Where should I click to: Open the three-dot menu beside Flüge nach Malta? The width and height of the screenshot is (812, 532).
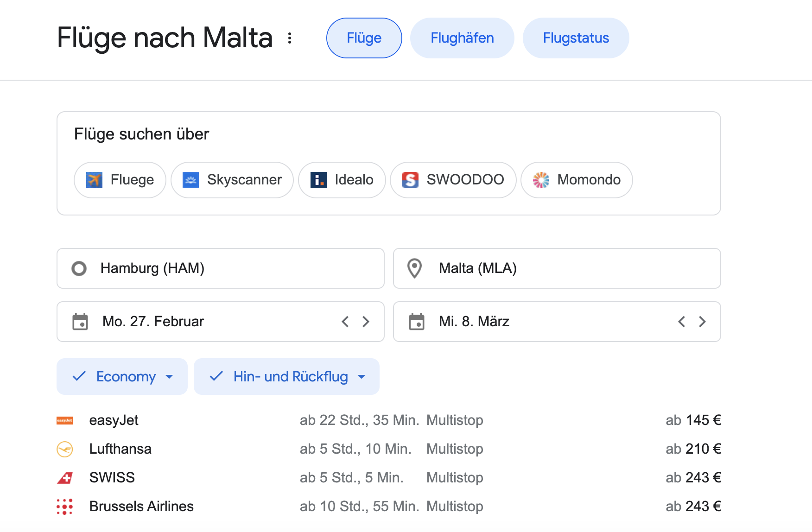290,38
